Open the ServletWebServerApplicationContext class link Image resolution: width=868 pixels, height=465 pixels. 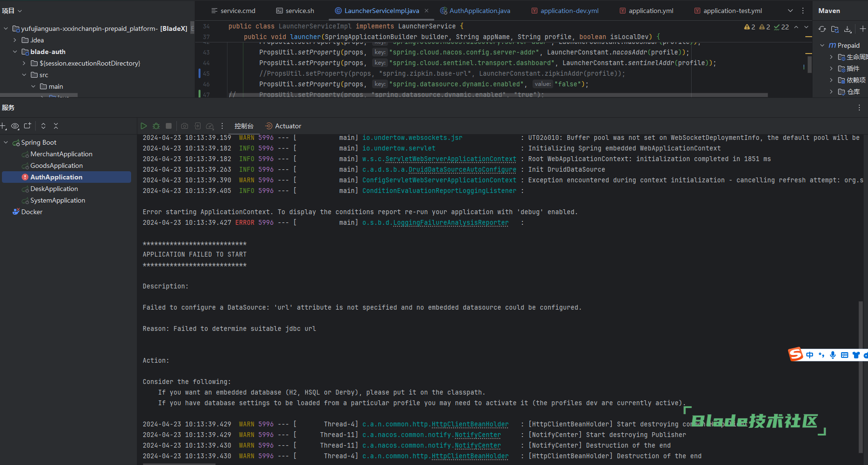[x=451, y=159]
